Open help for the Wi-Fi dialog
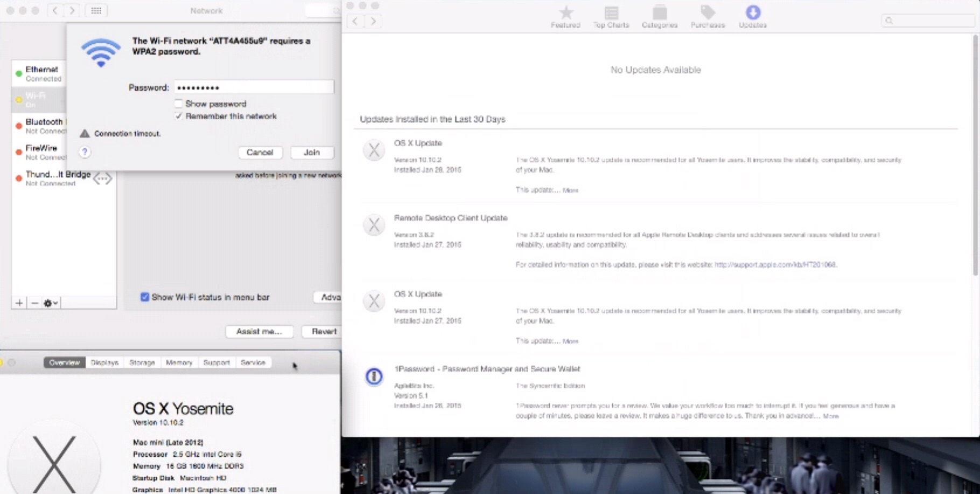The image size is (980, 494). coord(85,152)
